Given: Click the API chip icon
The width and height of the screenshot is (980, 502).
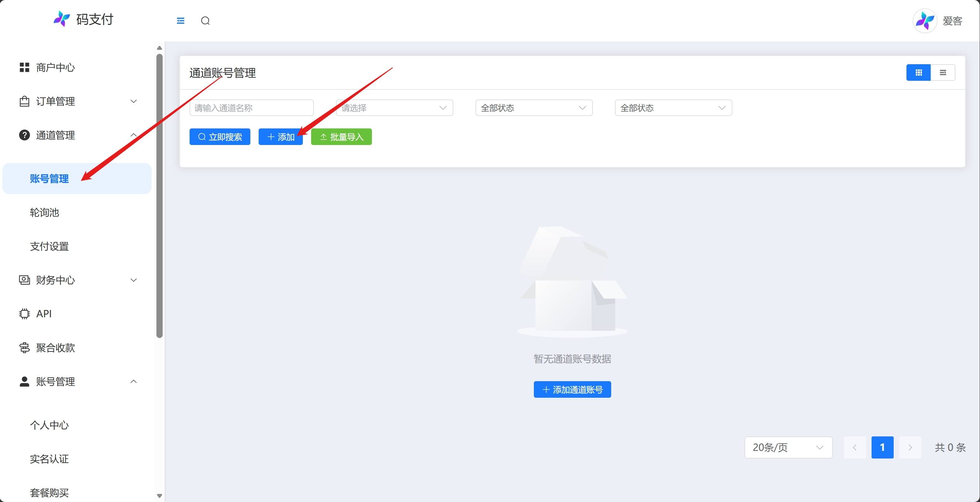Looking at the screenshot, I should coord(25,314).
